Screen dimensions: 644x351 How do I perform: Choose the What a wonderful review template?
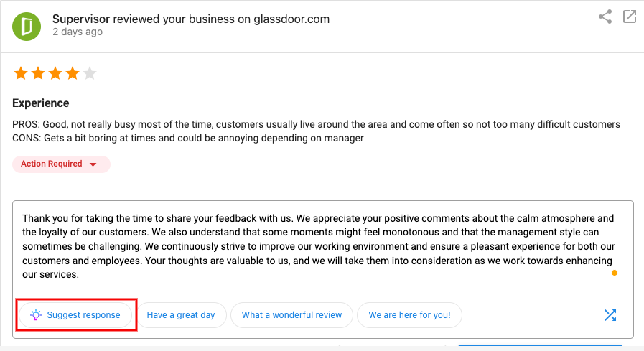point(291,315)
